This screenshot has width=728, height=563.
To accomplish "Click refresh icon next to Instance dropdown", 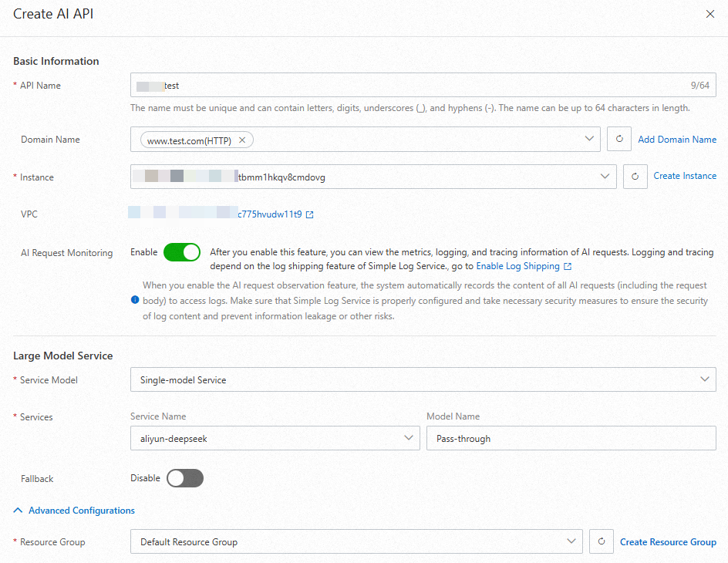I will point(635,176).
